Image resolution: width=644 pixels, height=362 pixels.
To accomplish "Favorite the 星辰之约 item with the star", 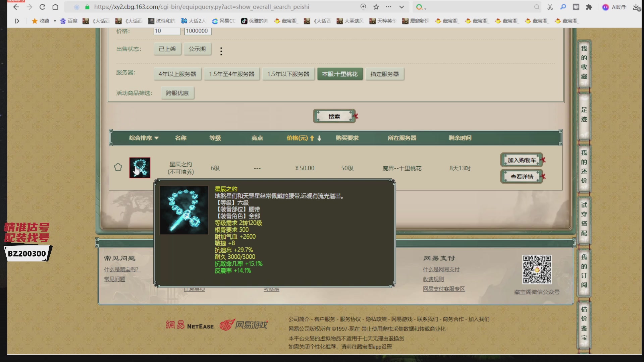I will pyautogui.click(x=118, y=167).
